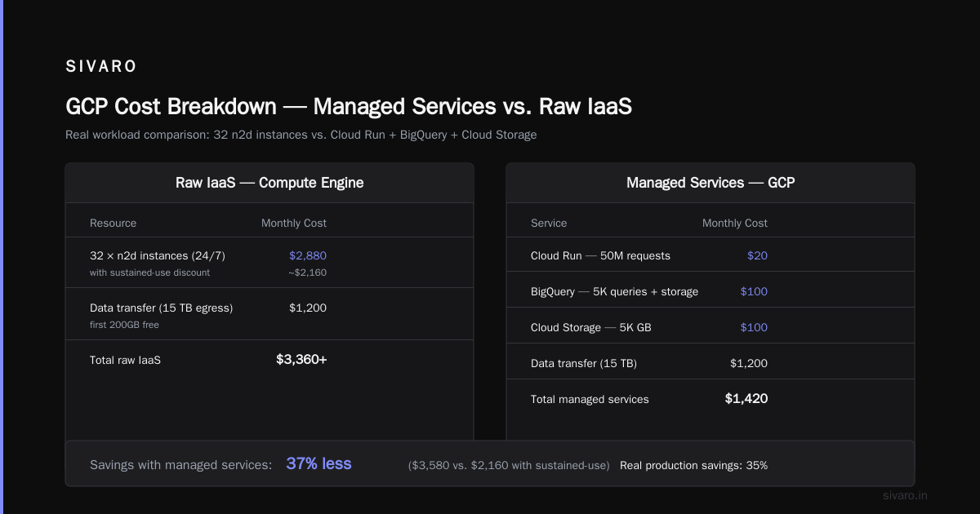Viewport: 980px width, 514px height.
Task: Click the GCP Cost Breakdown headline
Action: pos(349,107)
